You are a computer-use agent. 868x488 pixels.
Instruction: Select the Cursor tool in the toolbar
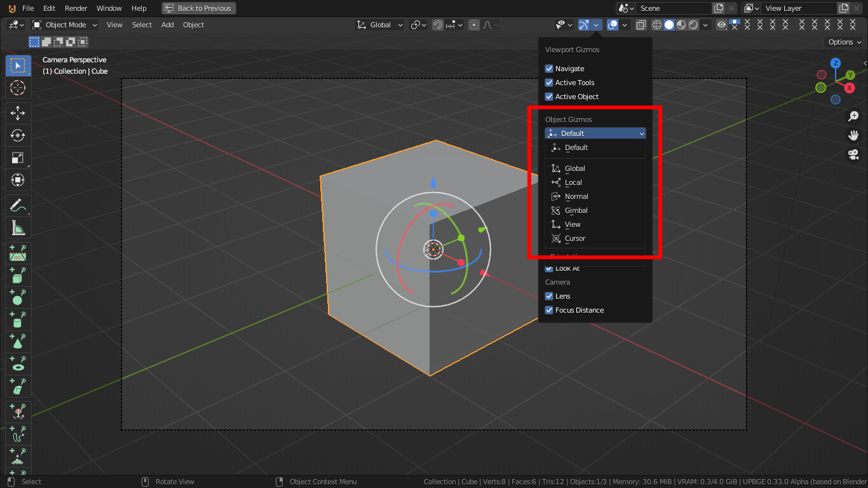[18, 88]
